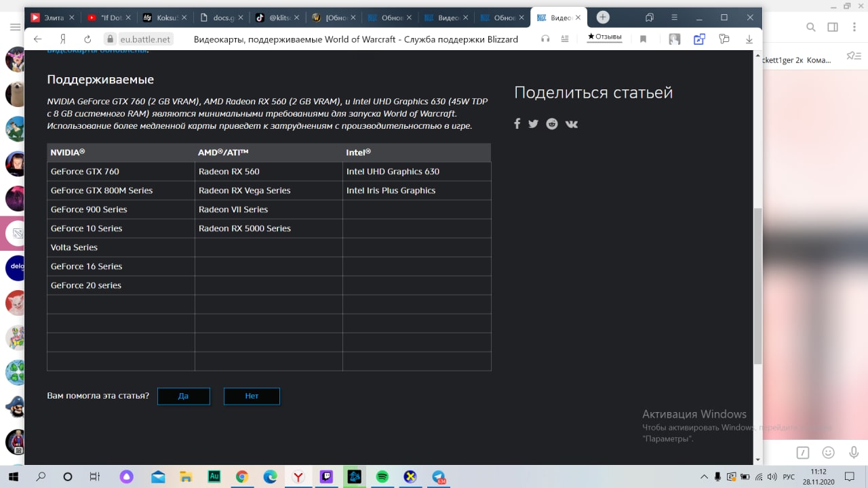This screenshot has width=868, height=488.
Task: Click taskbar search magnifier
Action: click(41, 477)
